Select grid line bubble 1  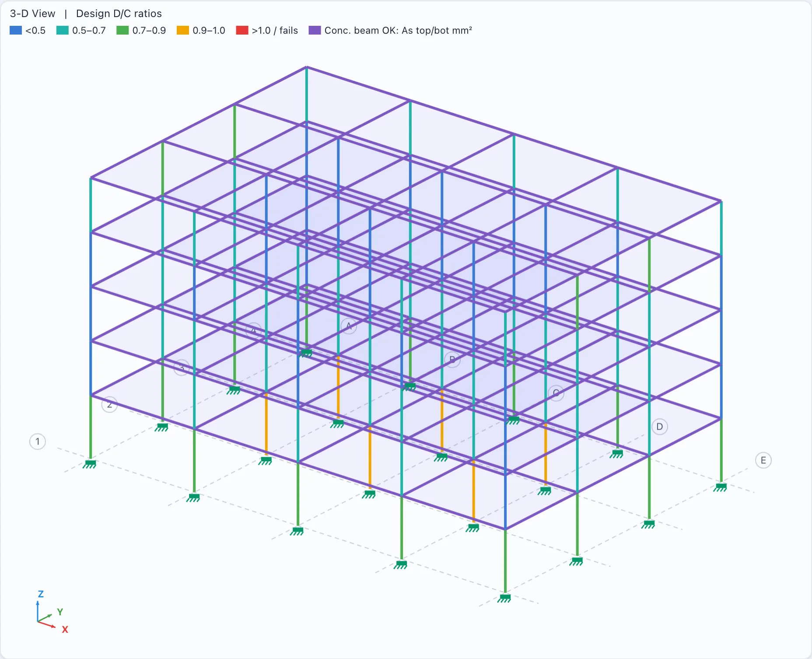[x=38, y=442]
